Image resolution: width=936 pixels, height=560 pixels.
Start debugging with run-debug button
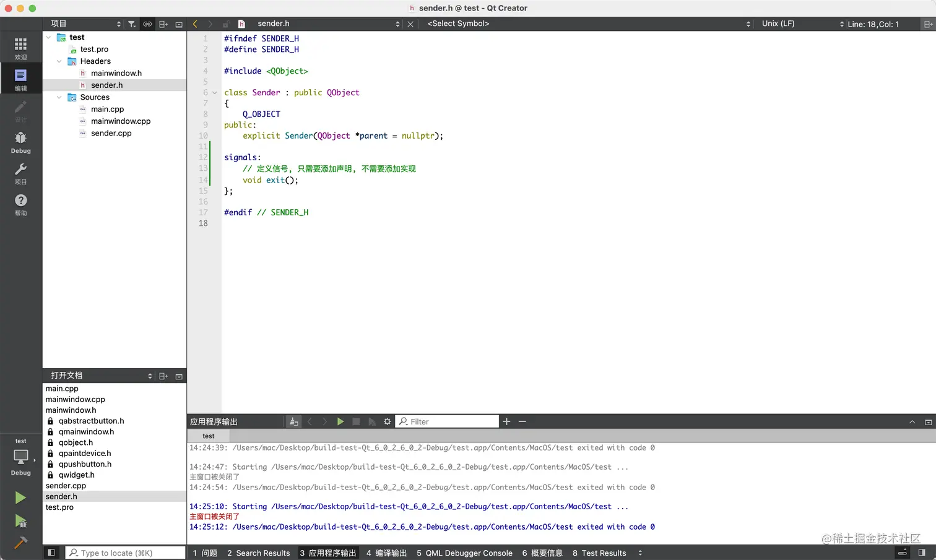(x=20, y=521)
